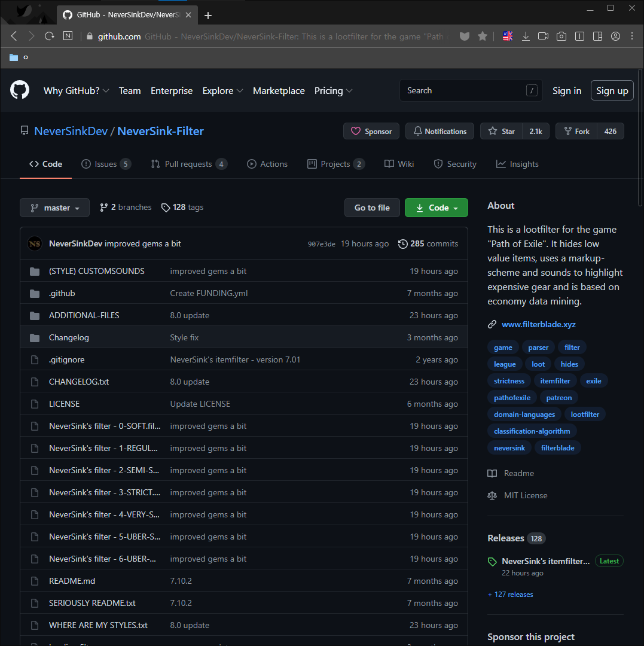Focus the GitHub Search field
644x646 pixels.
pyautogui.click(x=471, y=90)
